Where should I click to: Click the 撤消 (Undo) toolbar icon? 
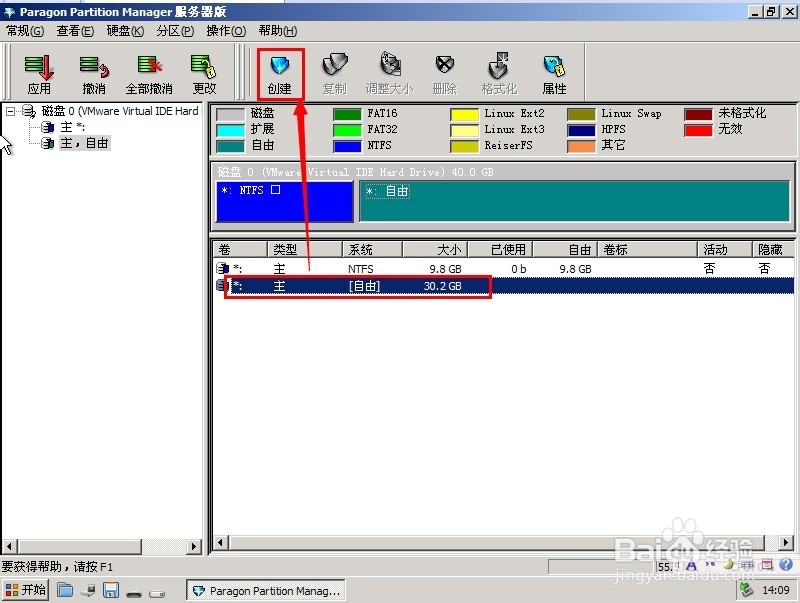coord(94,73)
